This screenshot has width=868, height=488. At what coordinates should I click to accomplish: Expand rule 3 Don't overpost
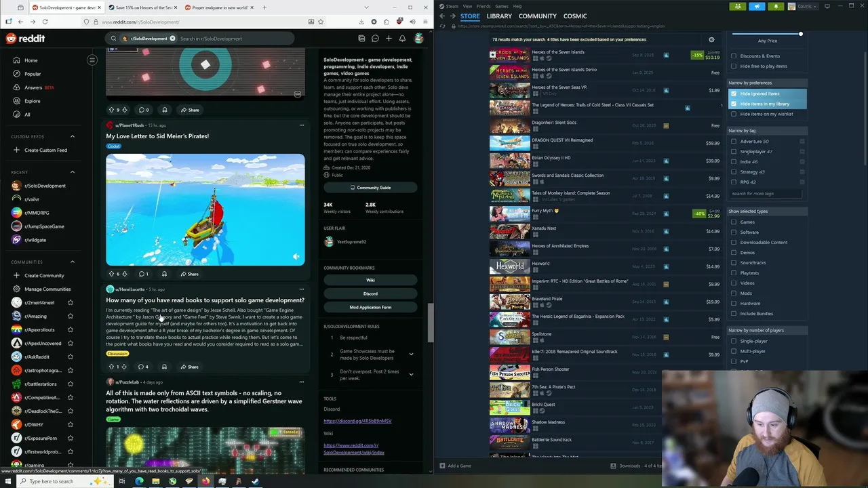click(x=411, y=374)
